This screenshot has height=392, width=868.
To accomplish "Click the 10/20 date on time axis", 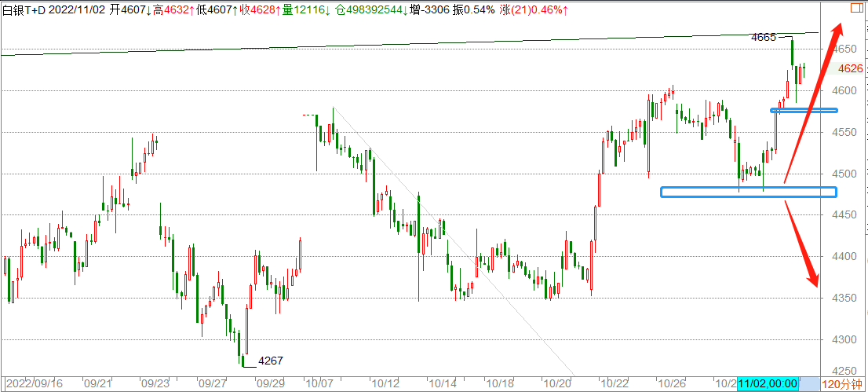I will pos(557,383).
